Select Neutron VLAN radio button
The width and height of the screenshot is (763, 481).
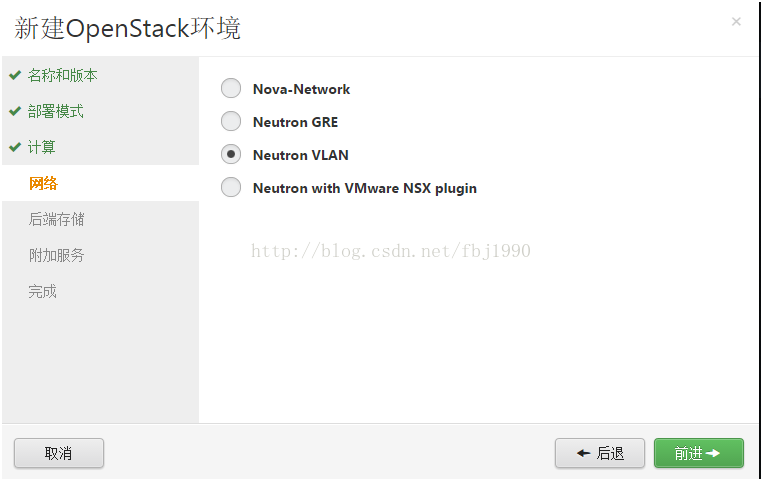231,155
